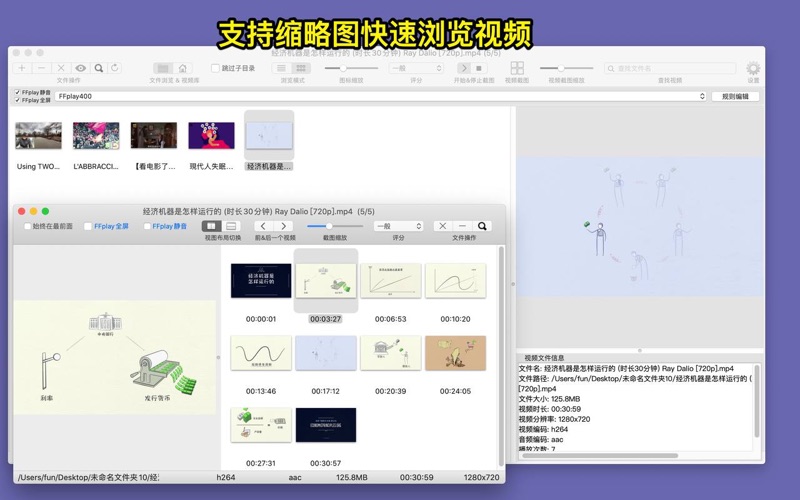Click the magnifier icon in front window file operations
The image size is (800, 500).
pos(482,226)
